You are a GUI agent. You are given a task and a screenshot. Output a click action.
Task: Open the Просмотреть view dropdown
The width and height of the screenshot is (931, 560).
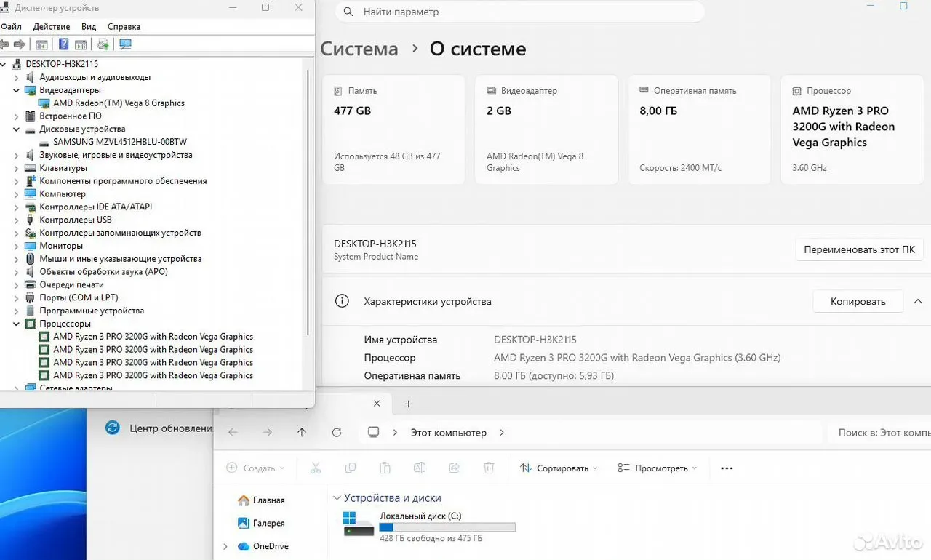tap(657, 468)
